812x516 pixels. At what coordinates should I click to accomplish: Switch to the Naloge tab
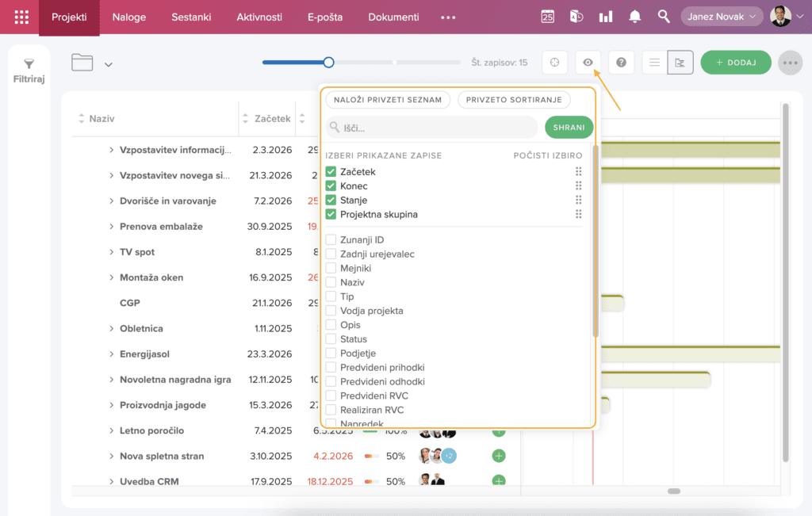click(x=128, y=17)
